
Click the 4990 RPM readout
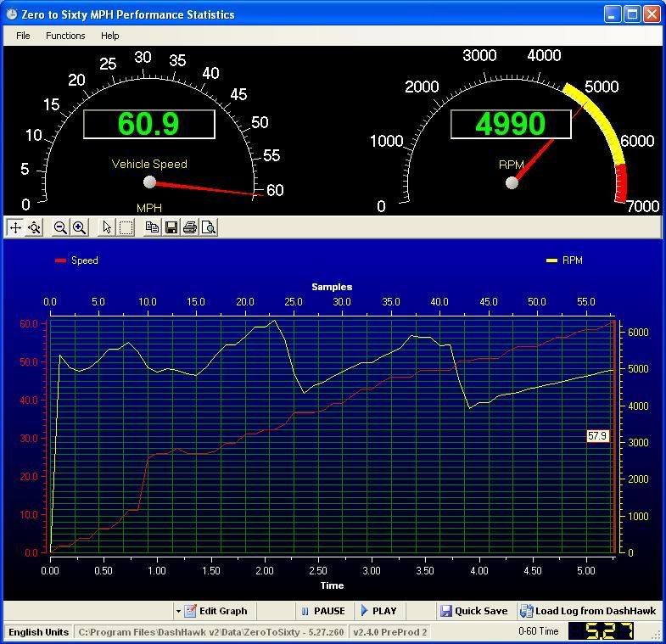click(x=511, y=124)
